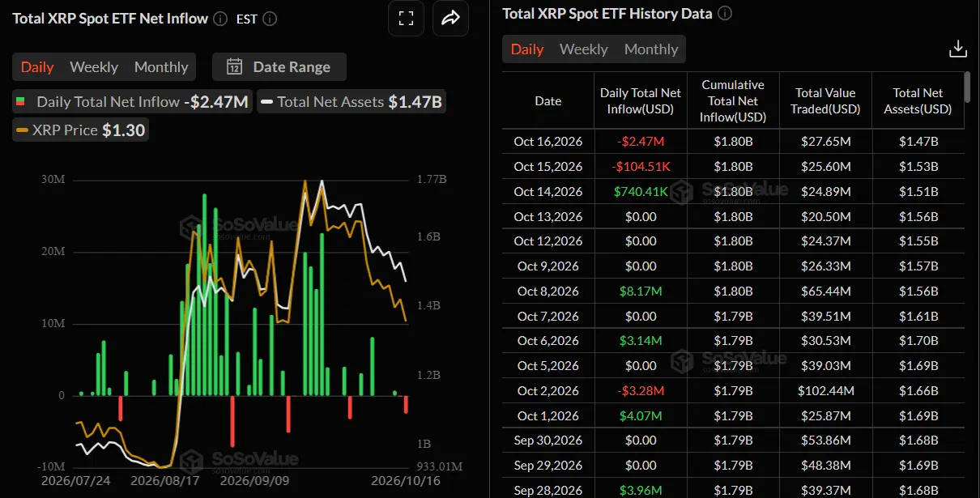
Task: Click the $20.50M value traded cell
Action: [x=825, y=216]
